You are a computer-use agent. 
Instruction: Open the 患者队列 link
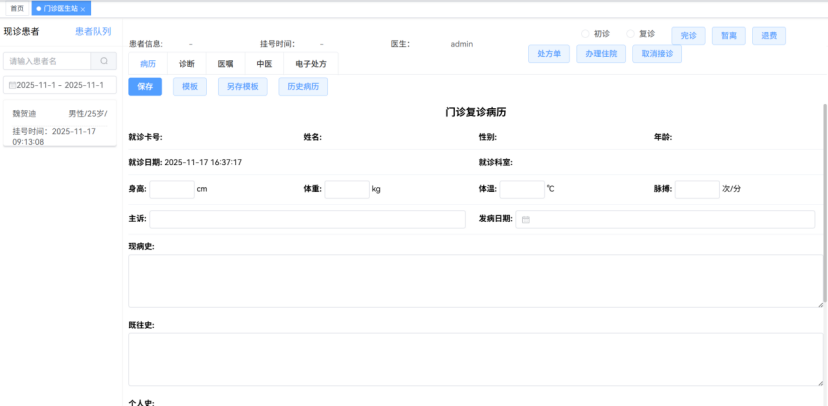click(x=93, y=32)
